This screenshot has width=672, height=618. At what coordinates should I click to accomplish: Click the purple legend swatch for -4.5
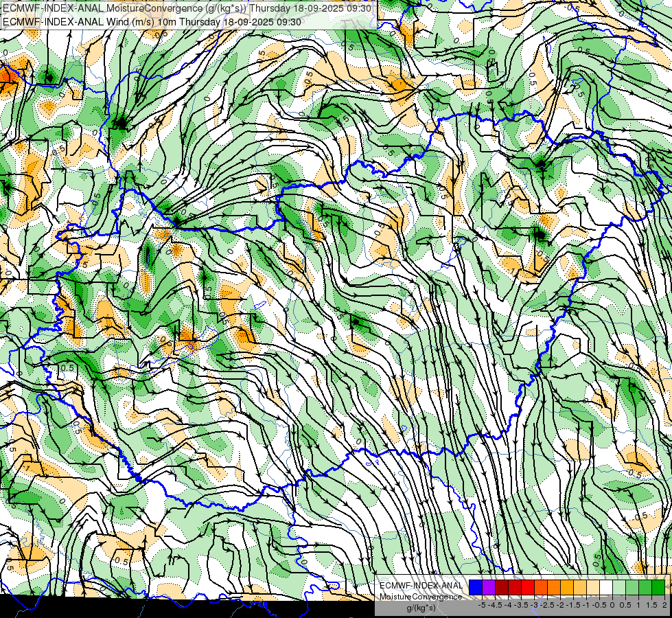[489, 587]
